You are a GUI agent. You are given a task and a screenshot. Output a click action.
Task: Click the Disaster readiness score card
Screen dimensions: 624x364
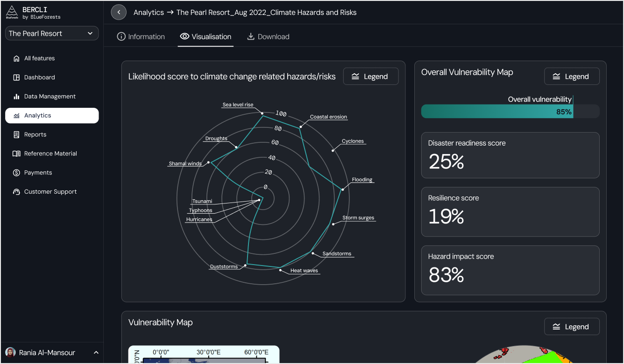pos(510,155)
